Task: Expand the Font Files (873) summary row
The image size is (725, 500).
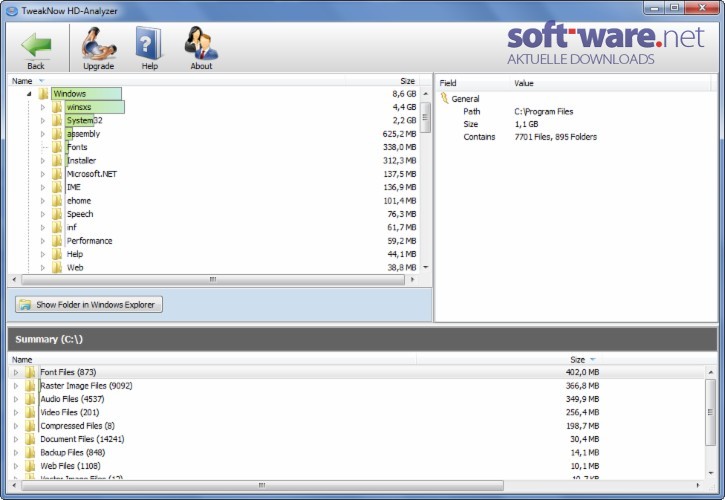Action: 16,372
